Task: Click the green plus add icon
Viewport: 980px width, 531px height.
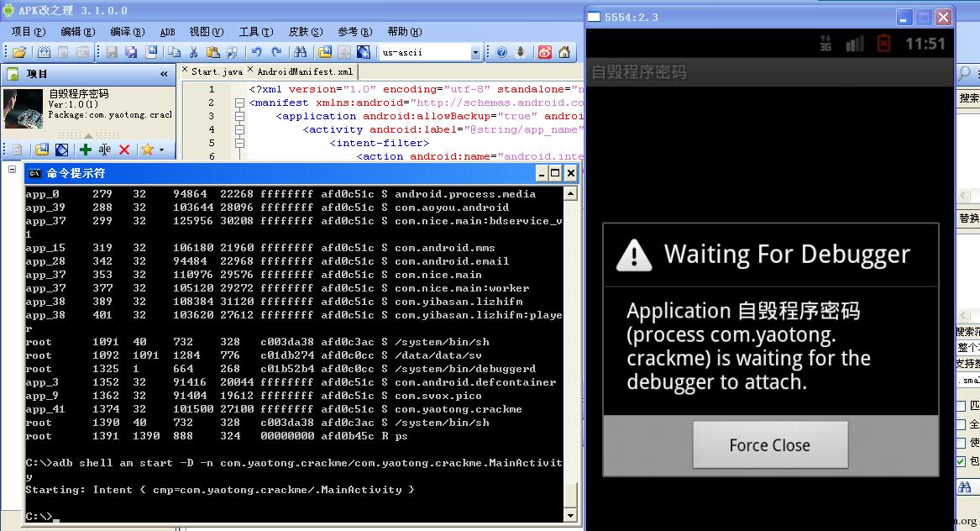Action: 86,150
